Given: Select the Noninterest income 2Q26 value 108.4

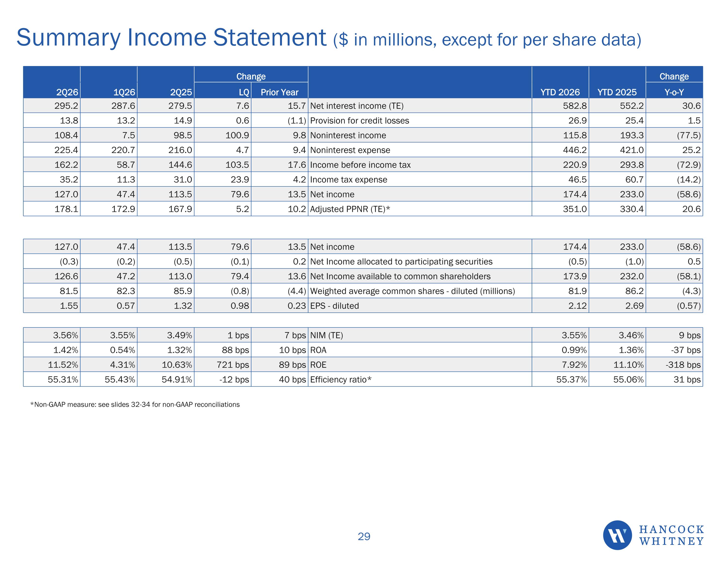Looking at the screenshot, I should click(x=66, y=135).
